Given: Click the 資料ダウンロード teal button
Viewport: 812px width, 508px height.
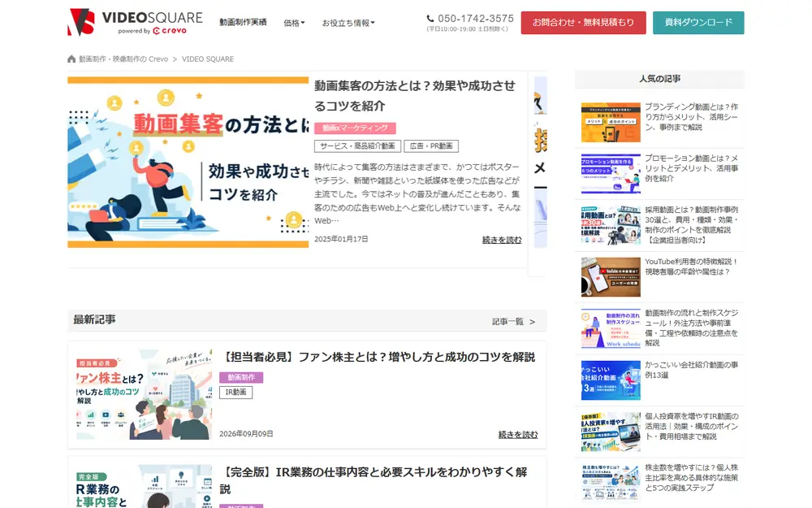Looking at the screenshot, I should (x=698, y=23).
